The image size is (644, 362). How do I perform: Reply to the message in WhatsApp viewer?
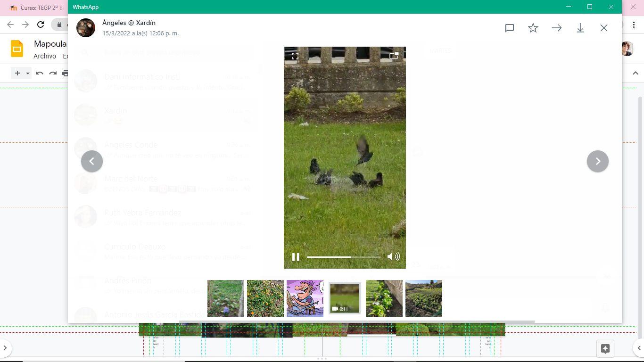(509, 28)
